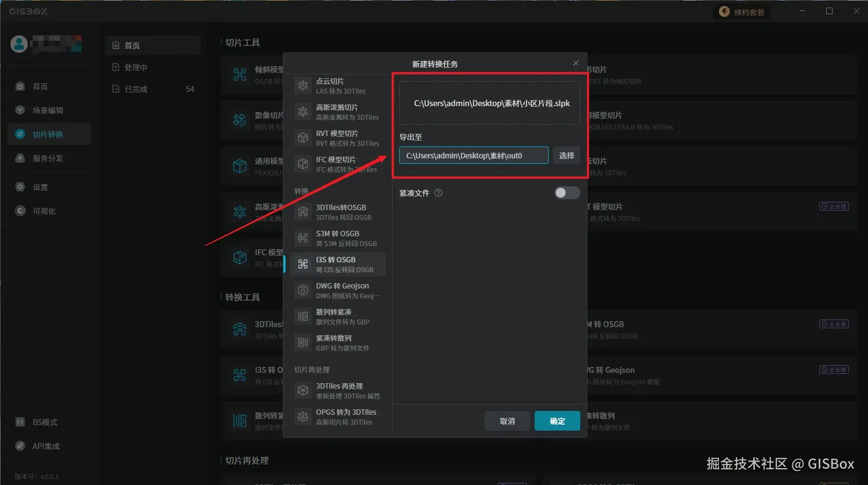Image resolution: width=868 pixels, height=485 pixels.
Task: Click the 高斯泼溅切片 icon in dialog
Action: 303,112
